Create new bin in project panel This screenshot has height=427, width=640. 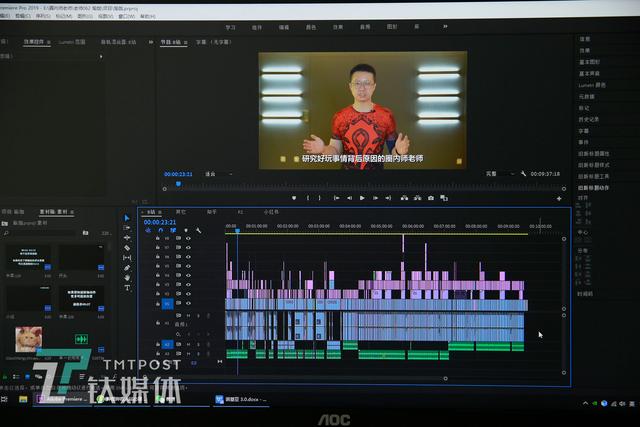tap(85, 233)
